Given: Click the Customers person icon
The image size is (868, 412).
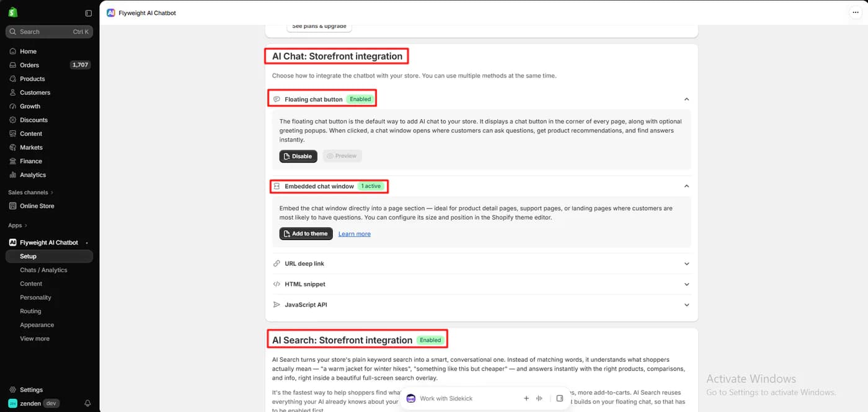Looking at the screenshot, I should [x=13, y=92].
